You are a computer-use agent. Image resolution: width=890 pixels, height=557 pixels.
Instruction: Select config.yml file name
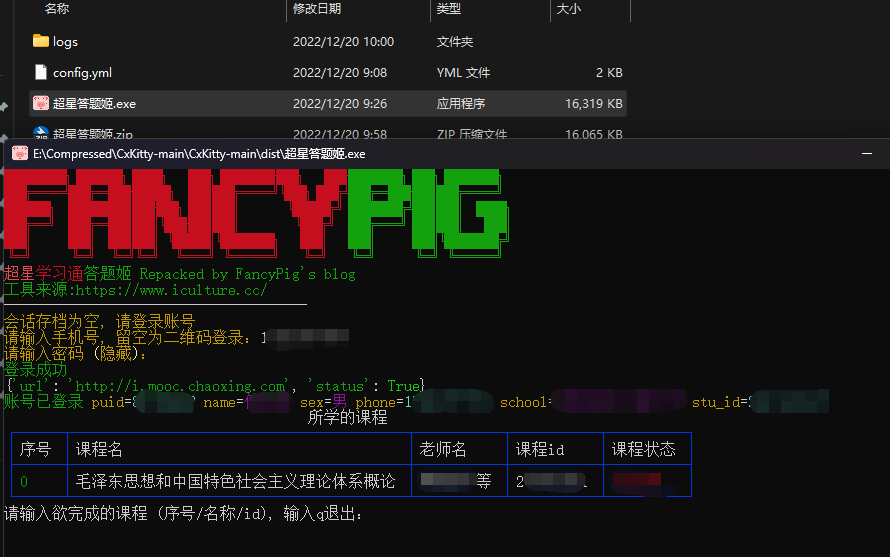pyautogui.click(x=82, y=73)
